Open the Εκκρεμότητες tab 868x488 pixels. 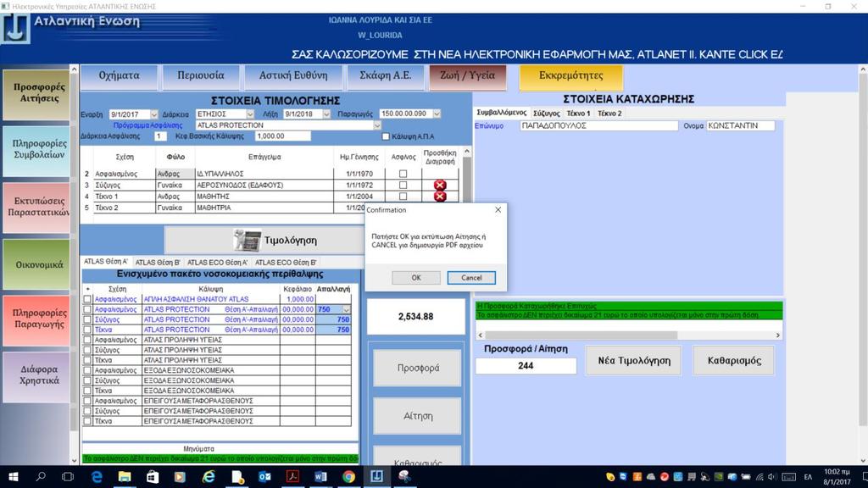pos(570,75)
